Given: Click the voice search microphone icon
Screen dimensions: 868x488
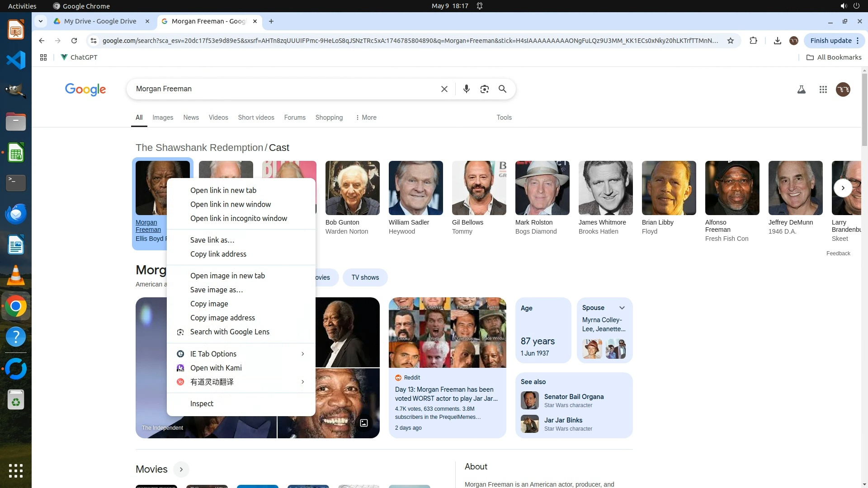Looking at the screenshot, I should click(x=466, y=89).
